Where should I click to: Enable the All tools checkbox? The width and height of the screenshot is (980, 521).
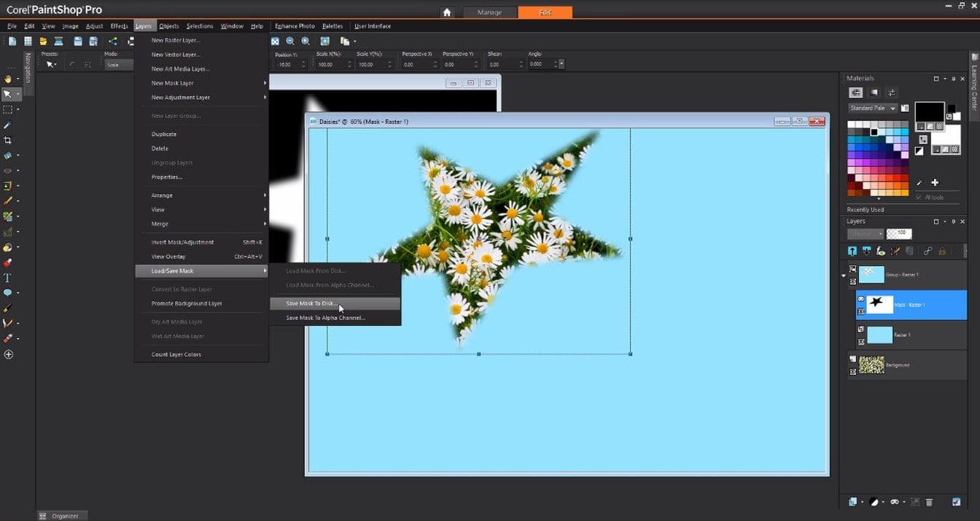[x=919, y=197]
